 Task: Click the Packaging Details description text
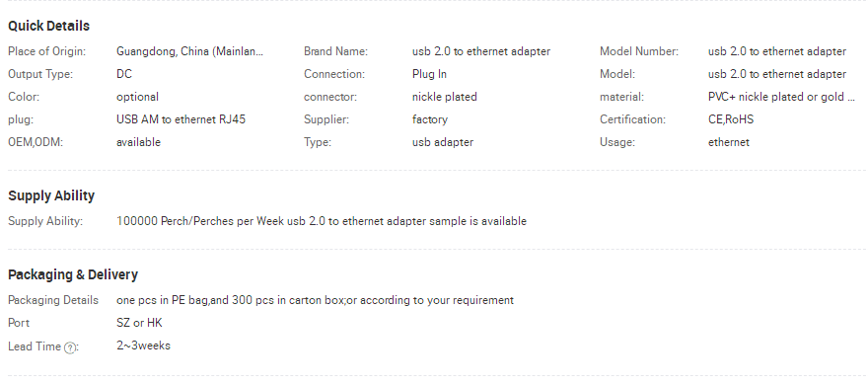click(315, 300)
